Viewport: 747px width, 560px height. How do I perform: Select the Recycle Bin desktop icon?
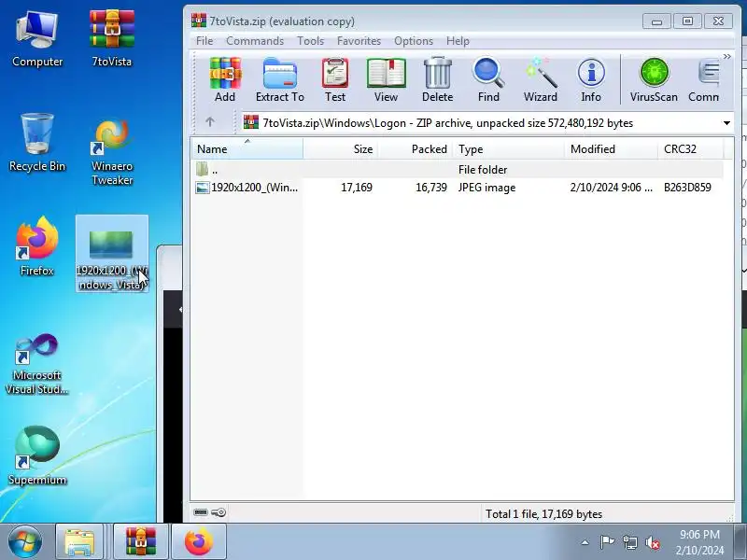tap(37, 143)
